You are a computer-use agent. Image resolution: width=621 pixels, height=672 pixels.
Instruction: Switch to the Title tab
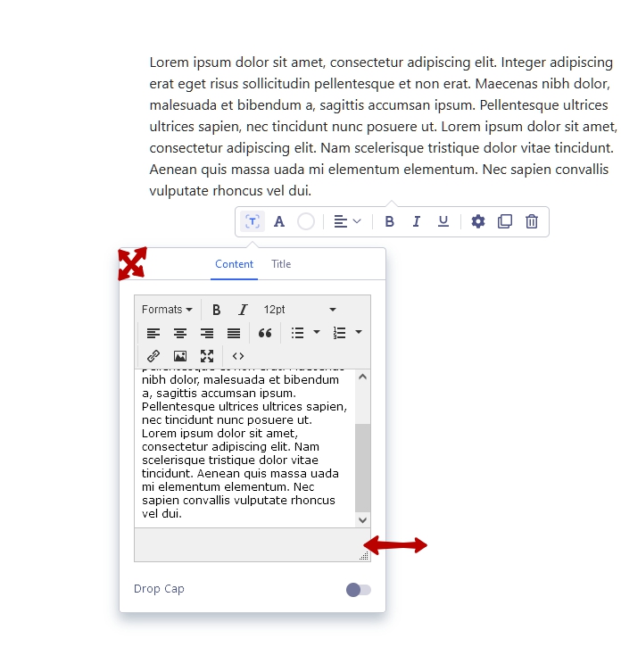[281, 264]
